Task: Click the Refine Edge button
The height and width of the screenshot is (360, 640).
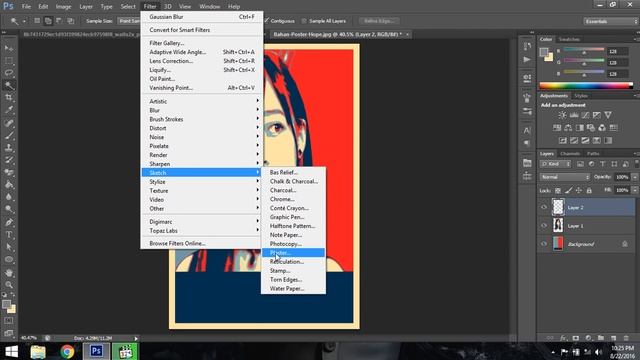Action: 379,21
